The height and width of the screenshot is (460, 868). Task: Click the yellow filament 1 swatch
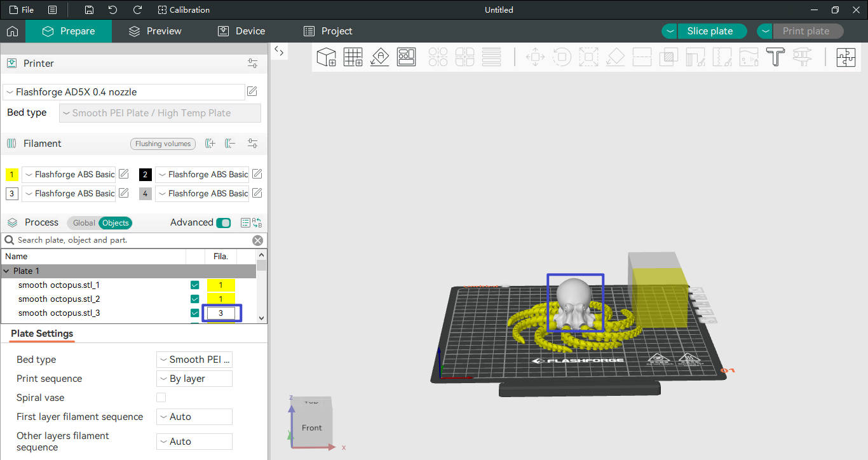tap(11, 174)
